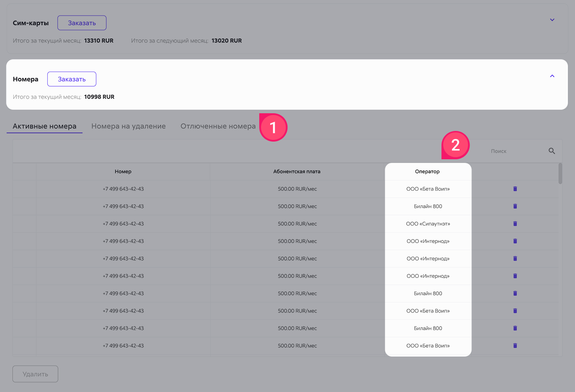Collapse the Номера section chevron
Screen dimensions: 575x392
(552, 76)
